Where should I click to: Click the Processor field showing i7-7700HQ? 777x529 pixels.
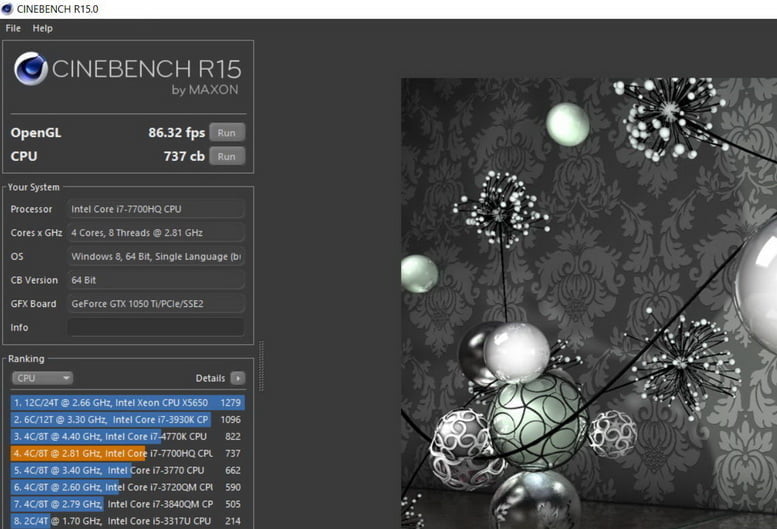click(155, 209)
